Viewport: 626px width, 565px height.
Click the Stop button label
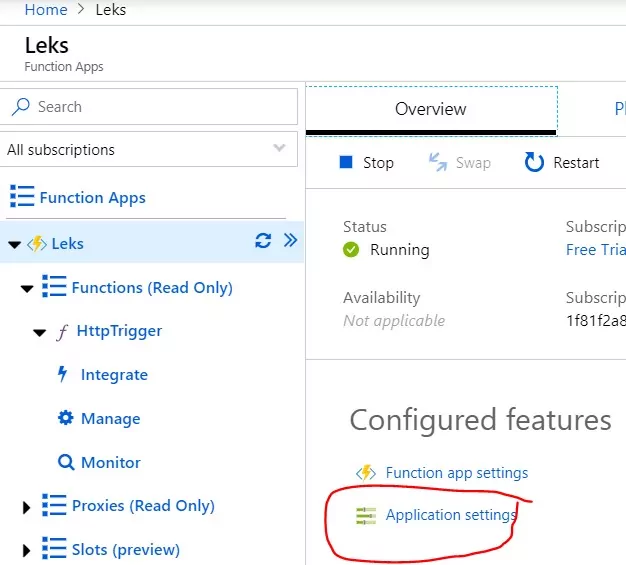pos(378,163)
